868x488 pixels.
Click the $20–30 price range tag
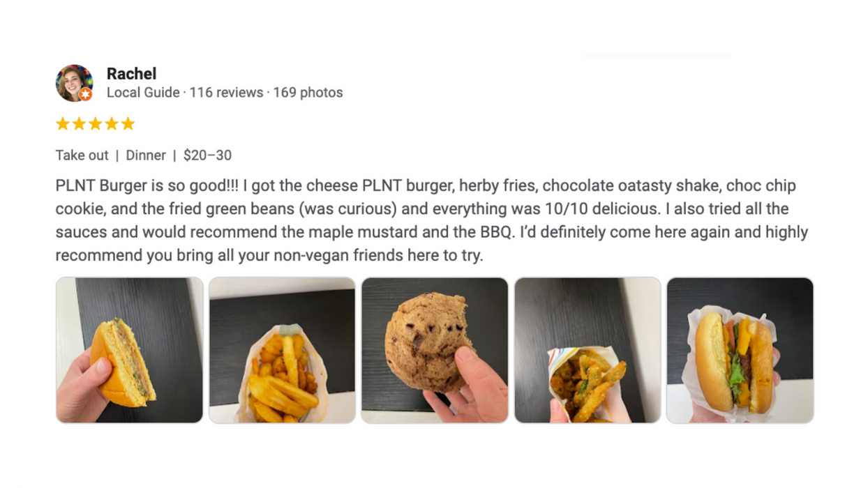pos(207,155)
